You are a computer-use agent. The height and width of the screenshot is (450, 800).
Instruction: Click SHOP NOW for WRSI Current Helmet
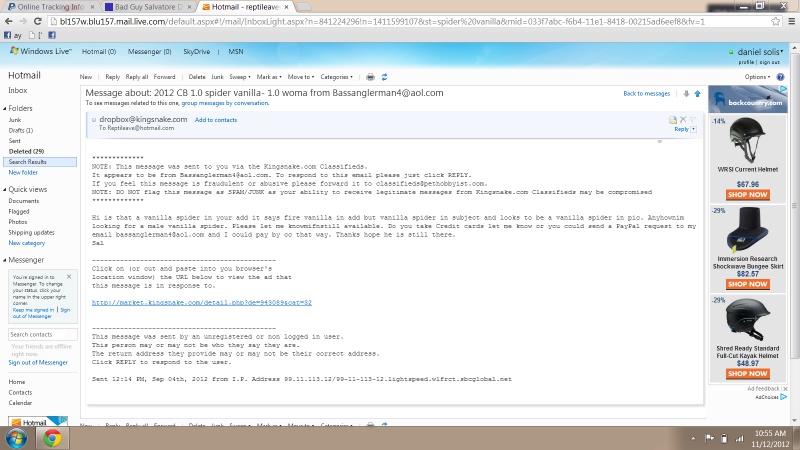pos(747,194)
